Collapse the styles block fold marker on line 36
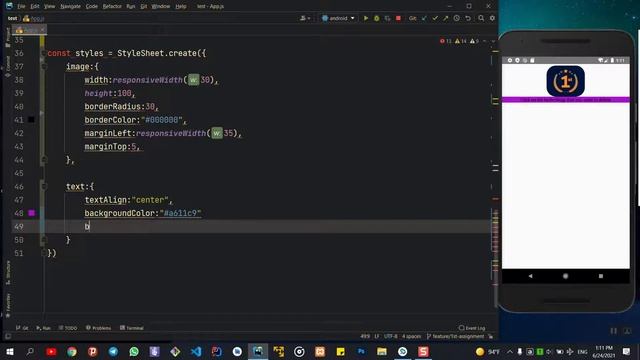The image size is (640, 360). pos(43,53)
